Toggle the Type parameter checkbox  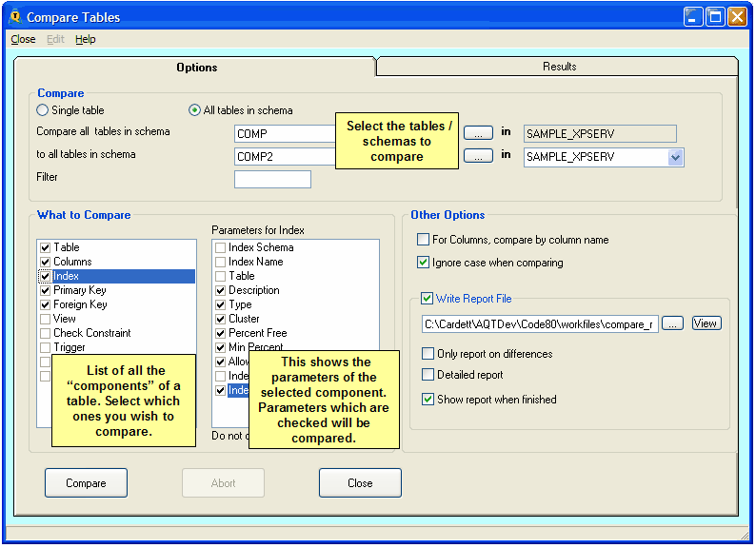click(x=220, y=304)
